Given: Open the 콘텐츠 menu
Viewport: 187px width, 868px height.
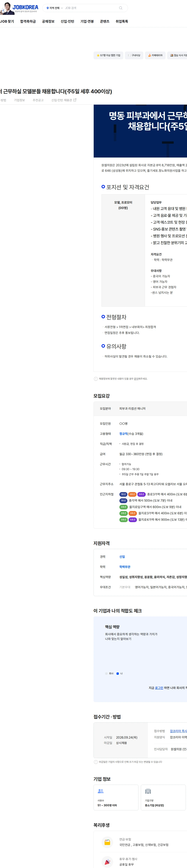Looking at the screenshot, I should 105,21.
